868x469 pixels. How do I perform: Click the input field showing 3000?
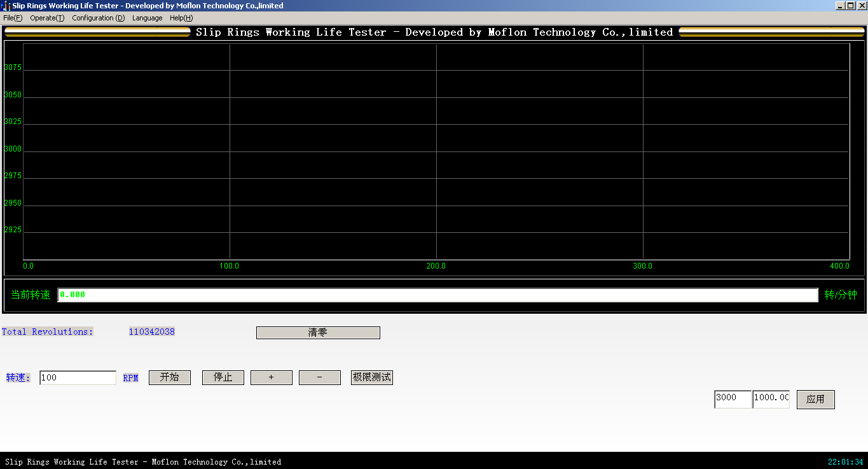[733, 399]
